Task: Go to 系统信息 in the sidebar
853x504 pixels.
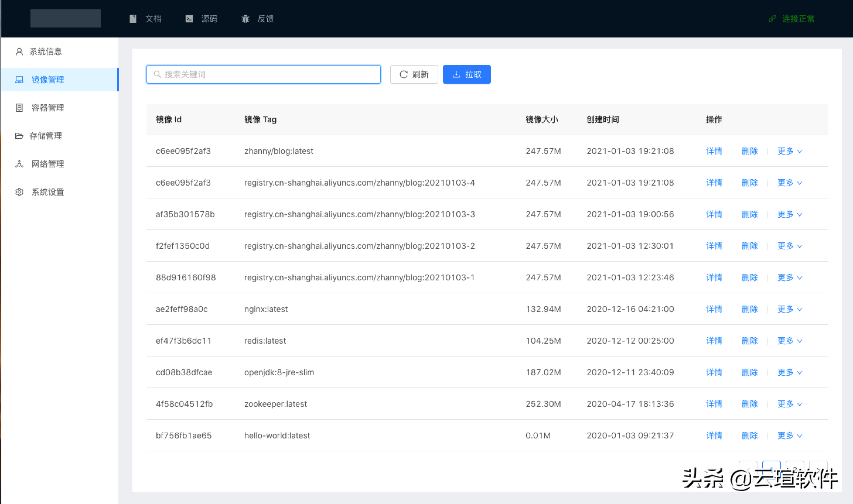Action: (x=60, y=52)
